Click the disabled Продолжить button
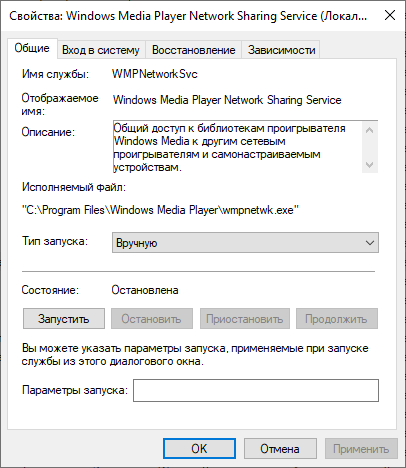The width and height of the screenshot is (406, 468). pyautogui.click(x=337, y=319)
